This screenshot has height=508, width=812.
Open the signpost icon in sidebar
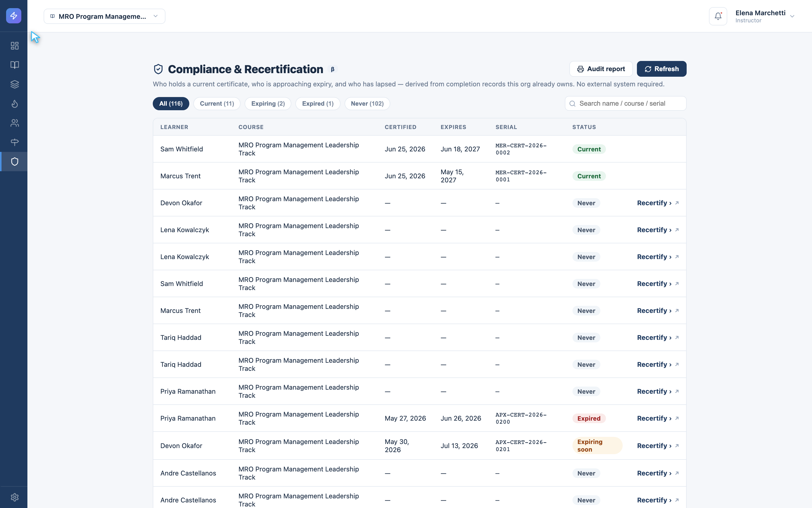14,142
